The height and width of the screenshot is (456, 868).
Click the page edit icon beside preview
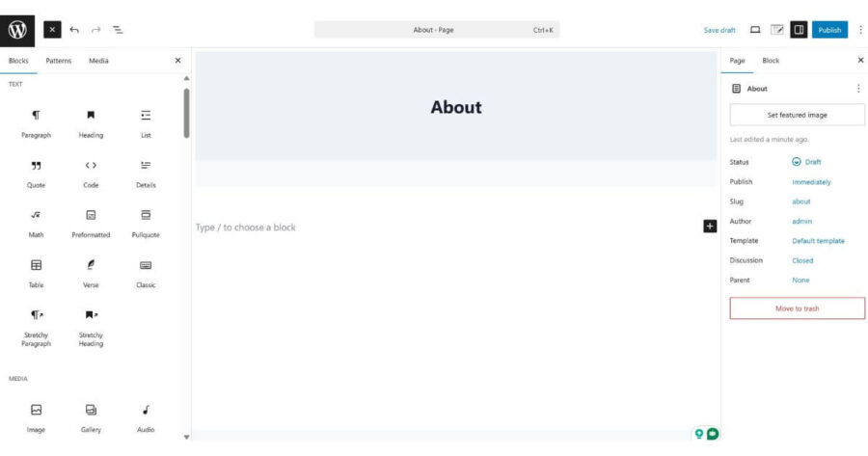pyautogui.click(x=777, y=30)
